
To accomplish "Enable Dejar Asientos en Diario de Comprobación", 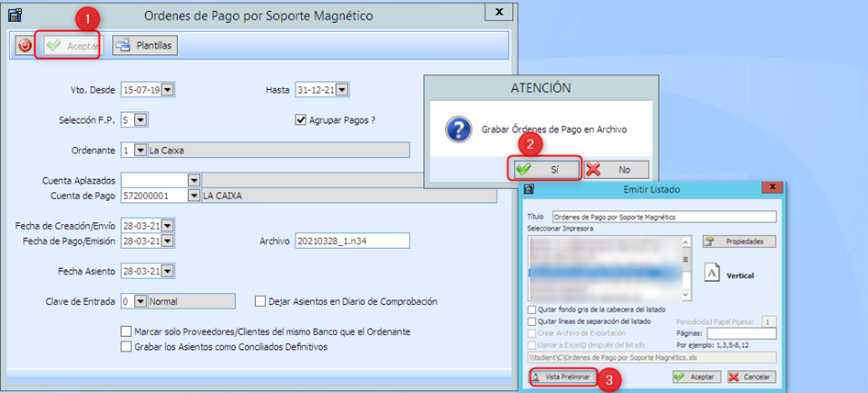I will pos(261,300).
